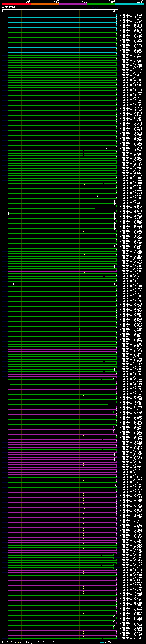Viewport: 146px width, 644px height.
Task: Pick hit UniRef100_C4JC01
Action: [131, 196]
